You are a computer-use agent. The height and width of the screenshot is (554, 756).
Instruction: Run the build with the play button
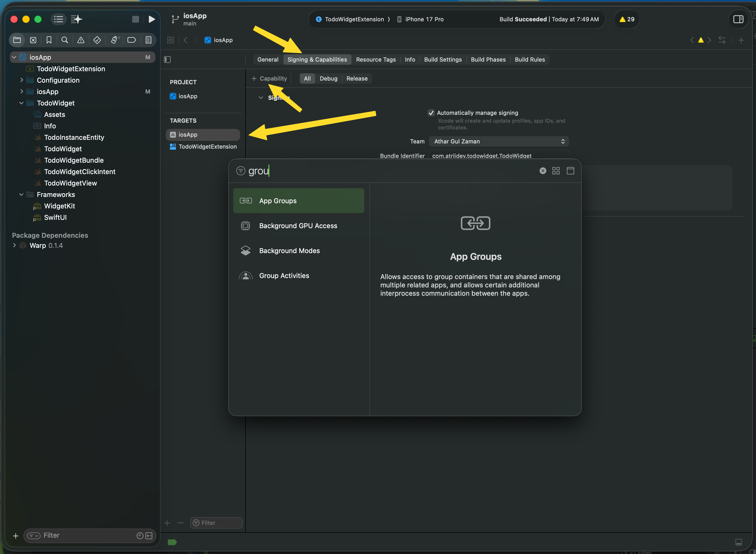[x=151, y=19]
